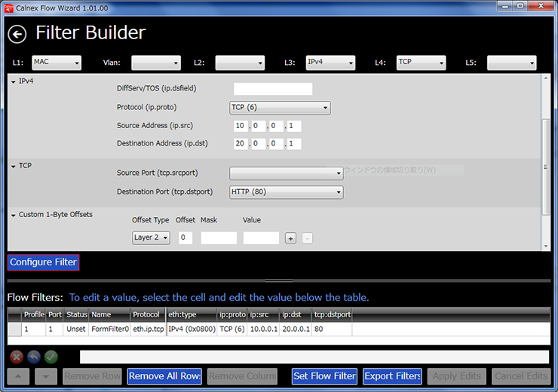
Task: Click the green checkmark confirm icon
Action: pos(51,357)
